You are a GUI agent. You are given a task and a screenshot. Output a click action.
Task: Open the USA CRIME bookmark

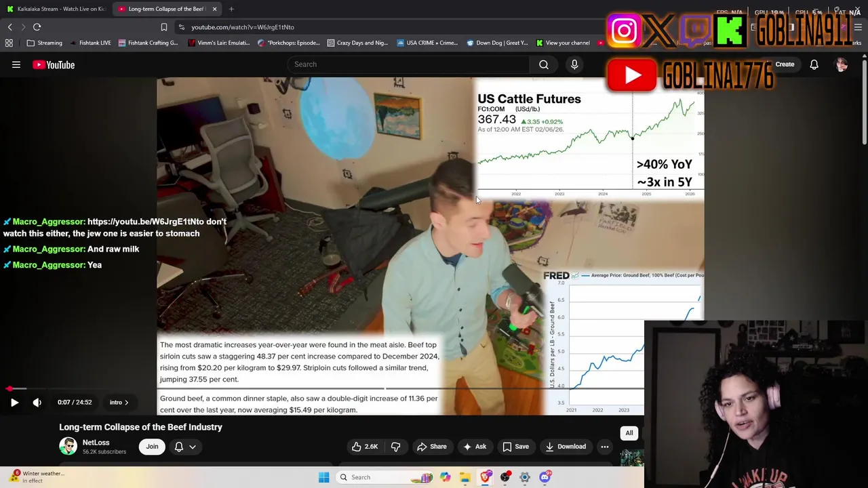pyautogui.click(x=427, y=43)
